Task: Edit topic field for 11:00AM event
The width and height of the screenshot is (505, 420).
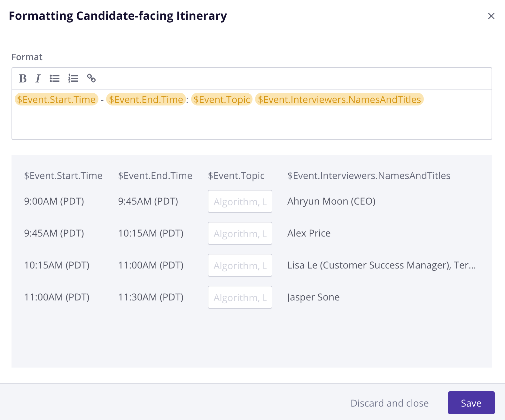Action: (x=240, y=297)
